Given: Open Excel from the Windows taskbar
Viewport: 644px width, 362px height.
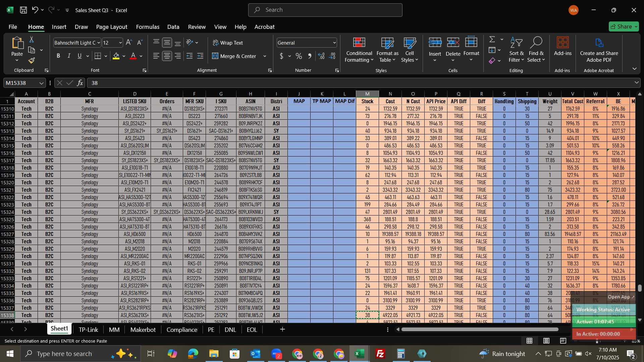Looking at the screenshot, I should 360,354.
